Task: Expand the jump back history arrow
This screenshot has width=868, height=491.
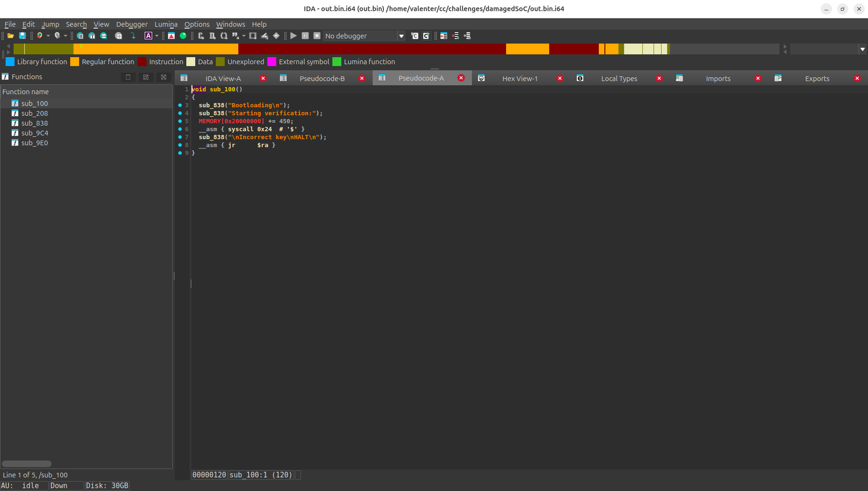Action: point(48,36)
